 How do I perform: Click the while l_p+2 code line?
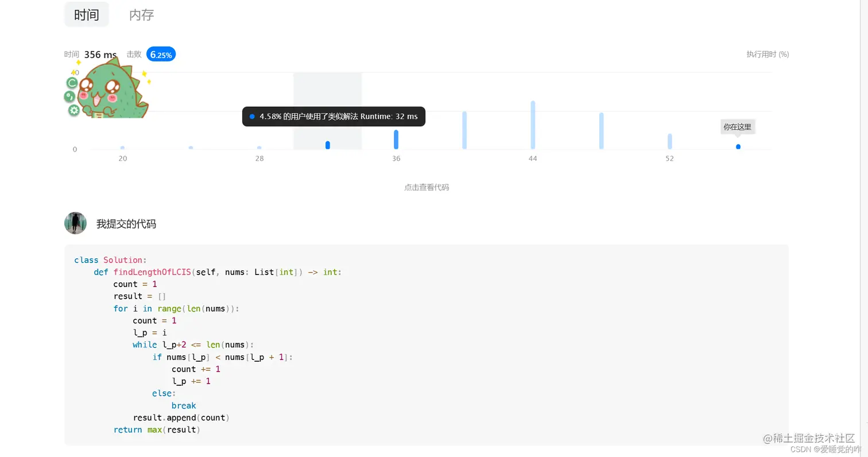tap(193, 344)
